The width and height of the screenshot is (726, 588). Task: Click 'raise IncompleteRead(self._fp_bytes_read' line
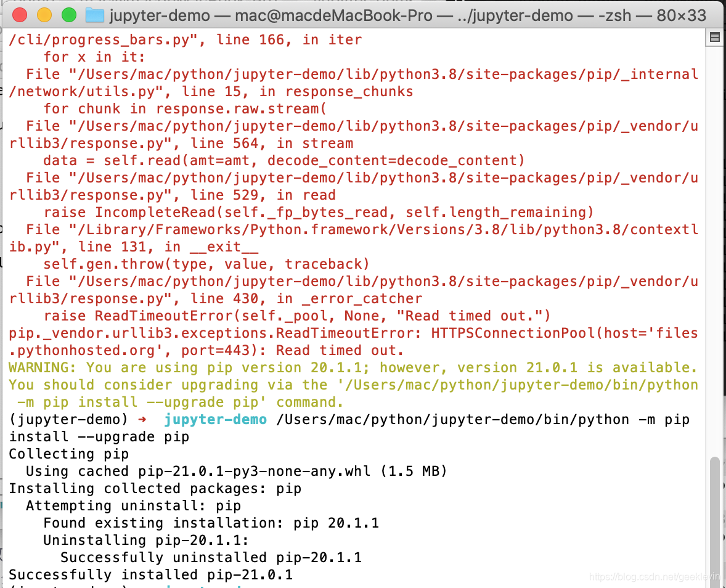(x=319, y=212)
